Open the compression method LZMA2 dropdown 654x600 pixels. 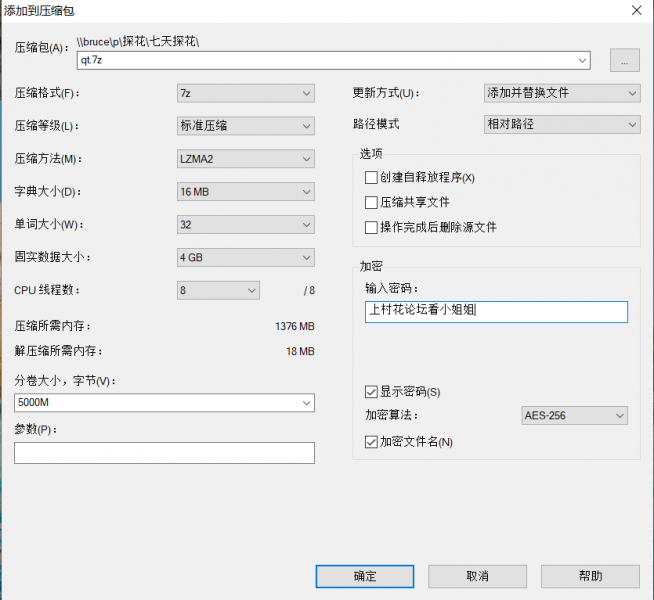click(x=245, y=159)
